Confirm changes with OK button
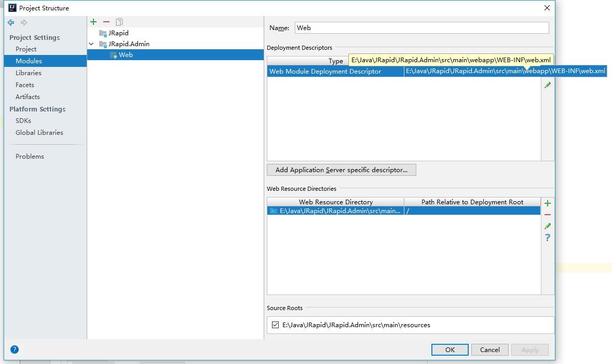 tap(450, 349)
